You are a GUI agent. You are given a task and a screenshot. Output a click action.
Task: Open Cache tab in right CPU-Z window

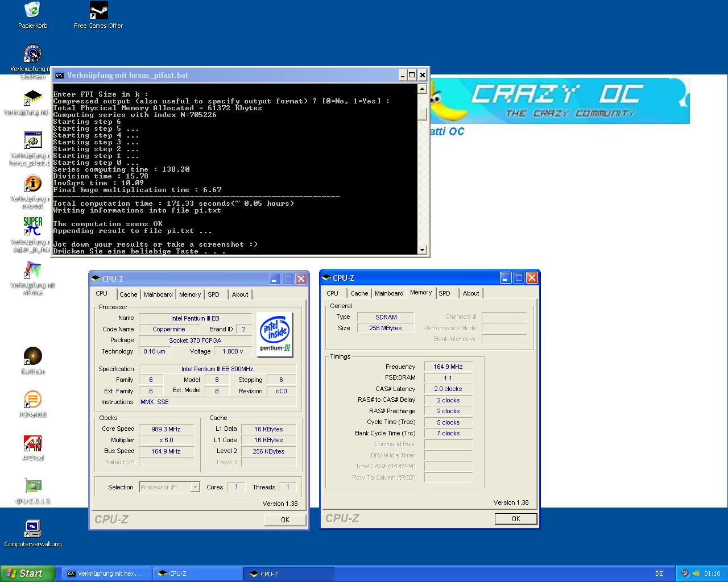(359, 293)
